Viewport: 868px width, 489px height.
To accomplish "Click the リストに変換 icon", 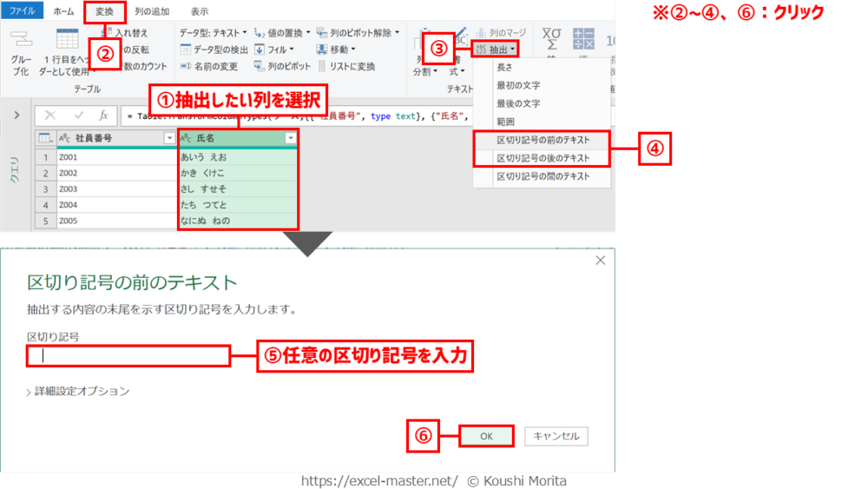I will pyautogui.click(x=323, y=66).
